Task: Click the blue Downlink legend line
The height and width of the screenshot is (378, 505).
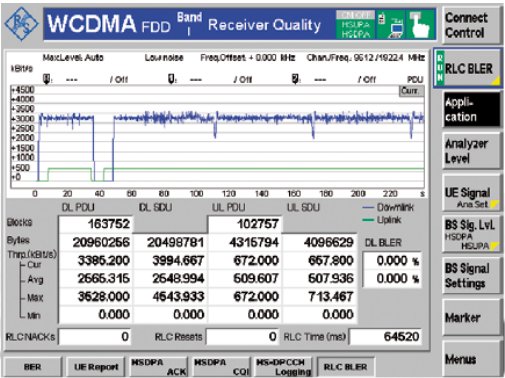Action: click(x=368, y=207)
